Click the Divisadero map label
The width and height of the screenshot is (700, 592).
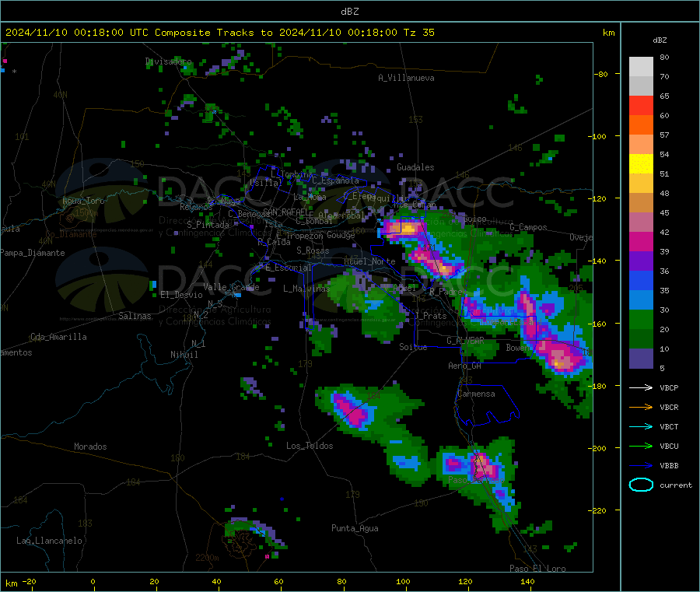[x=168, y=61]
